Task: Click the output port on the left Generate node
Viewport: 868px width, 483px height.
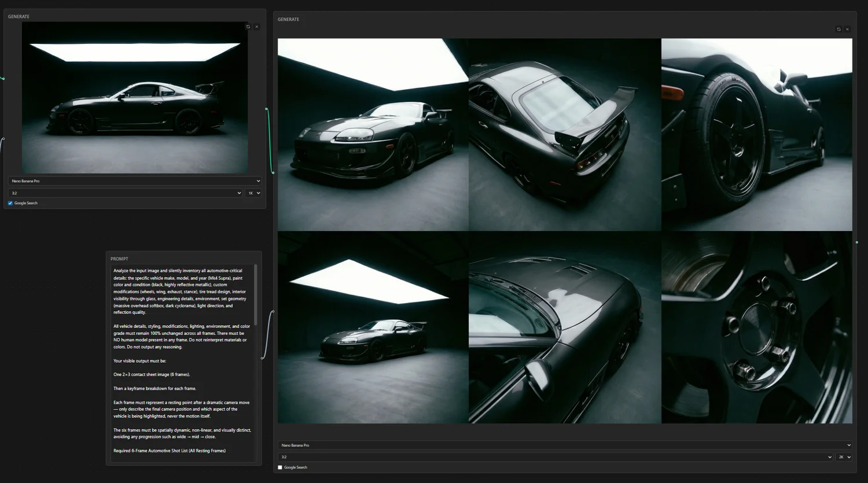Action: point(266,109)
